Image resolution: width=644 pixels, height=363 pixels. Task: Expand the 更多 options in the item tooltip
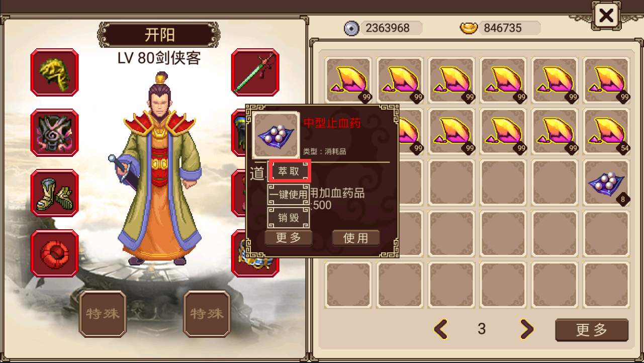point(289,238)
